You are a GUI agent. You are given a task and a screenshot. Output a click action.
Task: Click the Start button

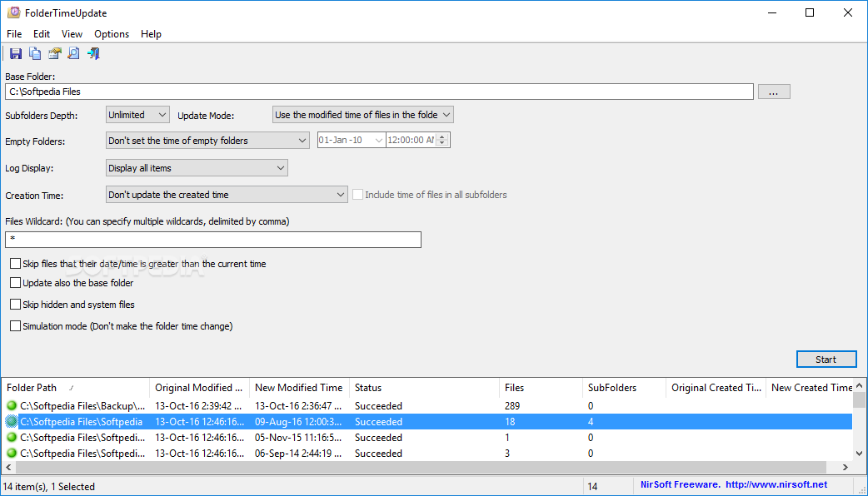(826, 360)
